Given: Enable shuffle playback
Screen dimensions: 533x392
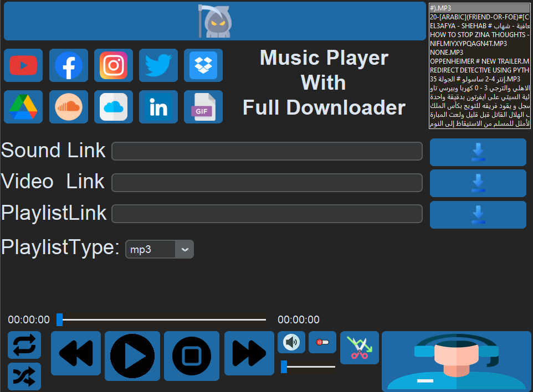Looking at the screenshot, I should [x=25, y=376].
